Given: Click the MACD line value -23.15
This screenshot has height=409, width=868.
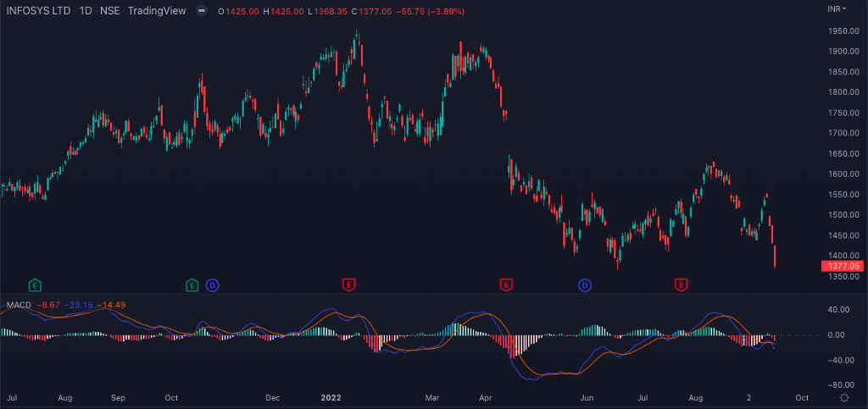Looking at the screenshot, I should point(78,305).
